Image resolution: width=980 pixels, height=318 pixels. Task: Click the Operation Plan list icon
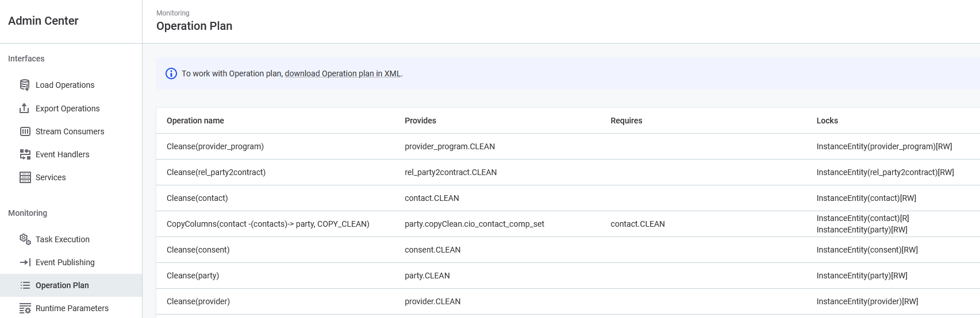point(25,285)
